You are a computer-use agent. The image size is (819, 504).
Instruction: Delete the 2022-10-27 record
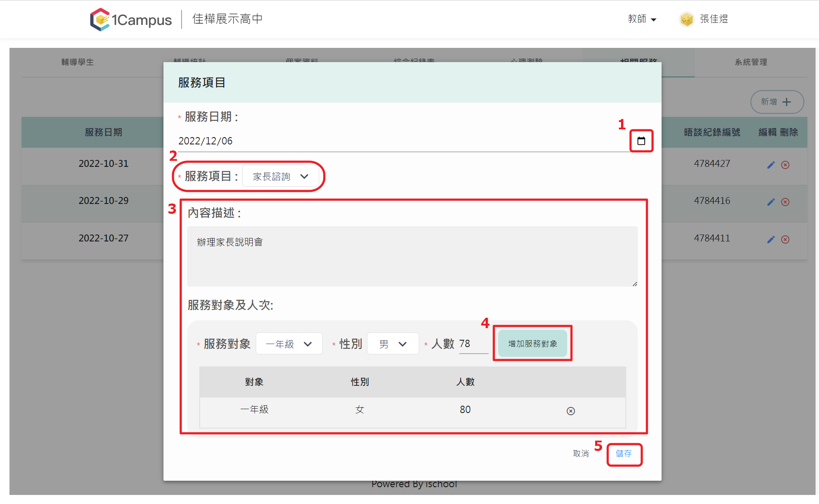[785, 239]
